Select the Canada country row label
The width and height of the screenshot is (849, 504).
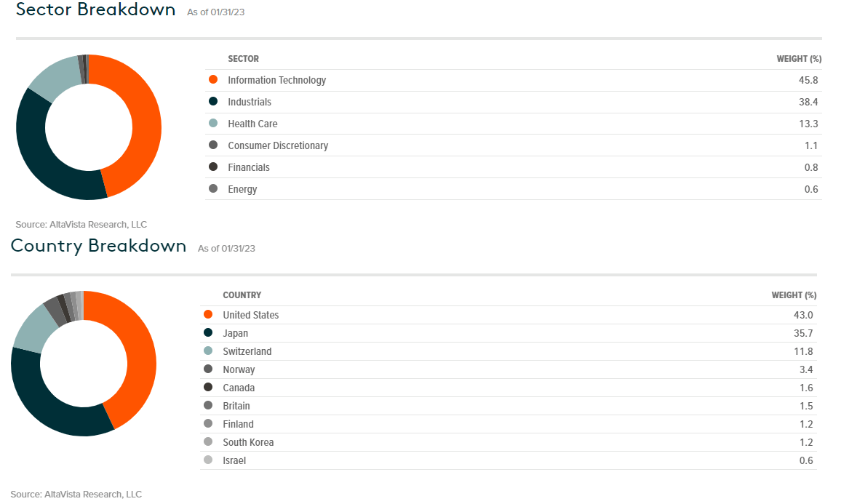pos(239,388)
